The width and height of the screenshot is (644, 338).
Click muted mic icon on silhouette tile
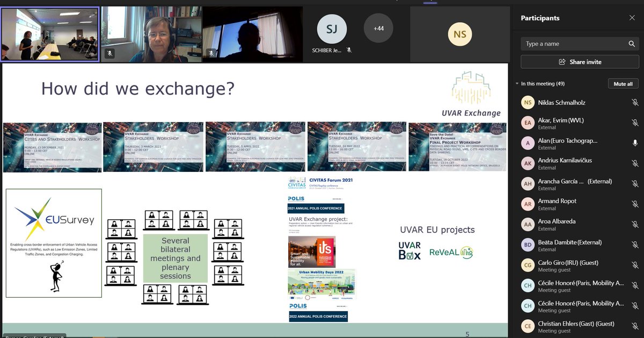pos(211,53)
